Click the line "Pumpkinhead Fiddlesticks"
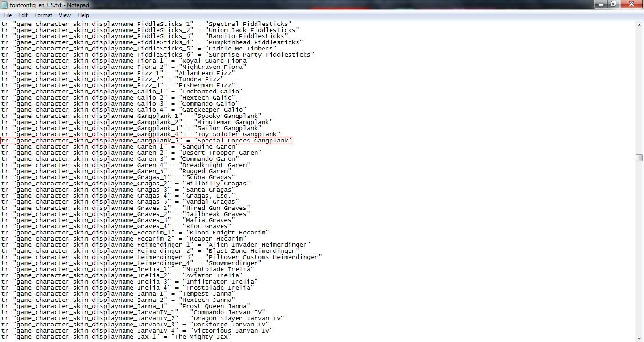The image size is (644, 342). click(x=152, y=42)
